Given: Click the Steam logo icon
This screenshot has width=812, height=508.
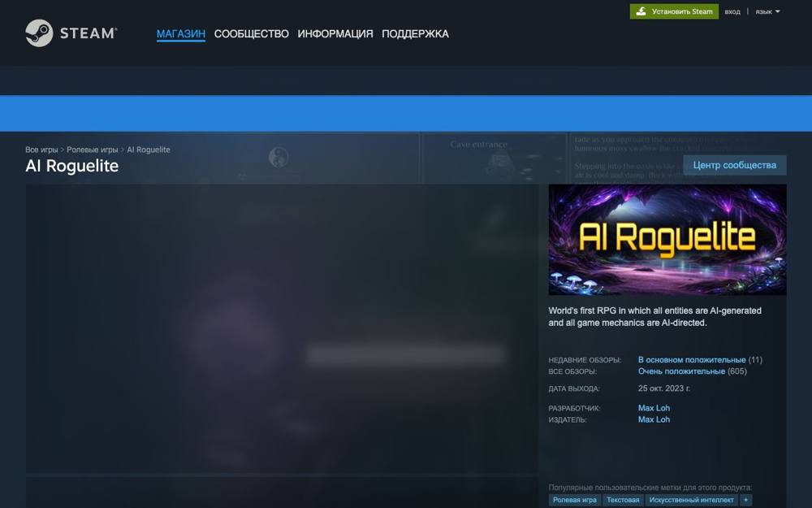Looking at the screenshot, I should click(x=39, y=33).
